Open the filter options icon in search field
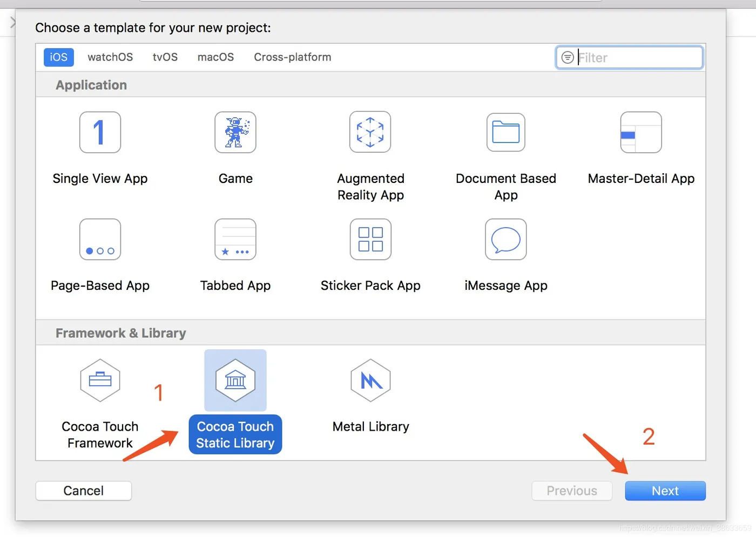 point(568,57)
